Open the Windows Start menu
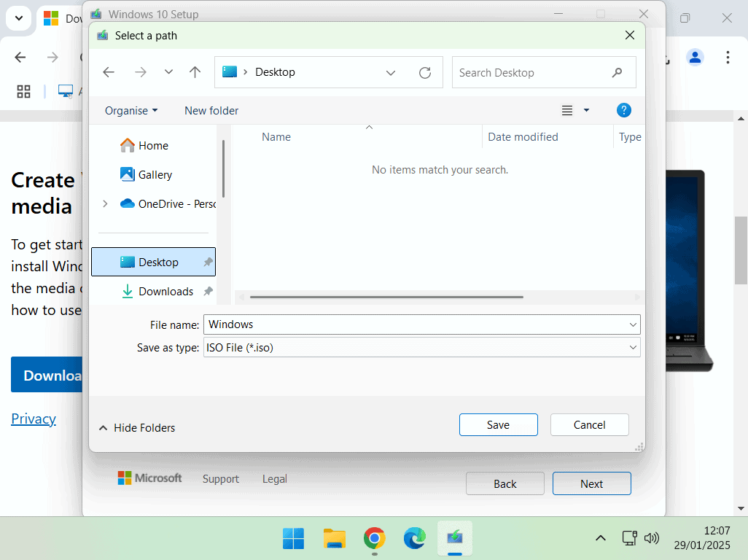The height and width of the screenshot is (560, 748). pos(293,539)
